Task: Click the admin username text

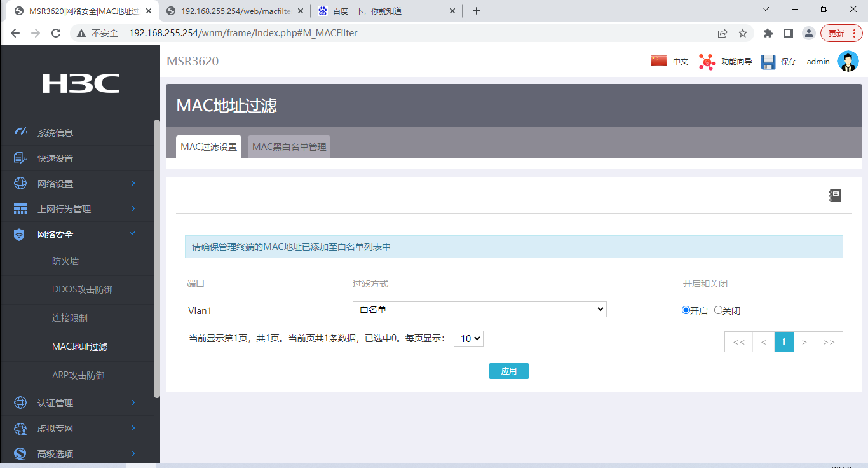Action: (818, 62)
